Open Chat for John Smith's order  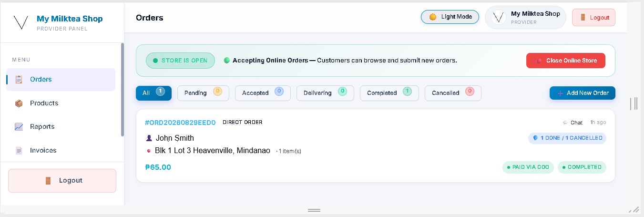572,123
